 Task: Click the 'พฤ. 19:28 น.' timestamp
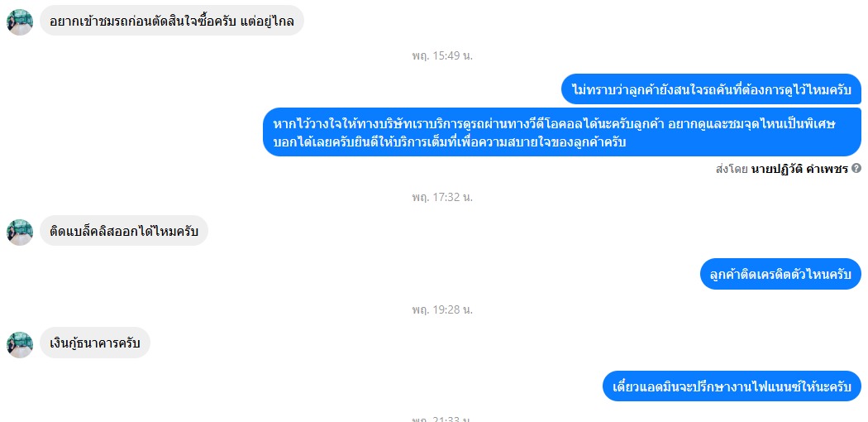pos(442,309)
